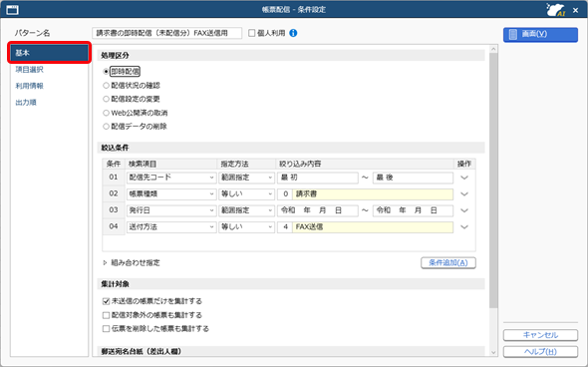
Task: Select the 配信状況の確認 radio option
Action: click(106, 86)
